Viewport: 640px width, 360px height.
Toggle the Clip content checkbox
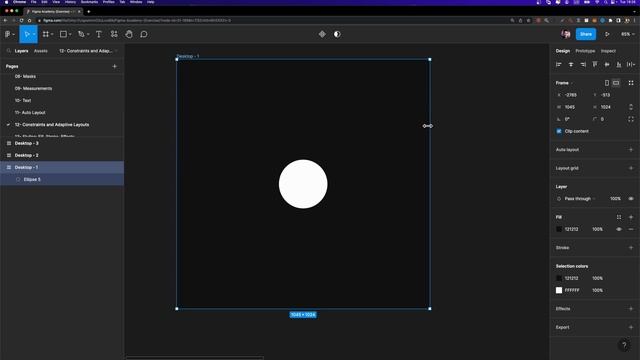559,131
